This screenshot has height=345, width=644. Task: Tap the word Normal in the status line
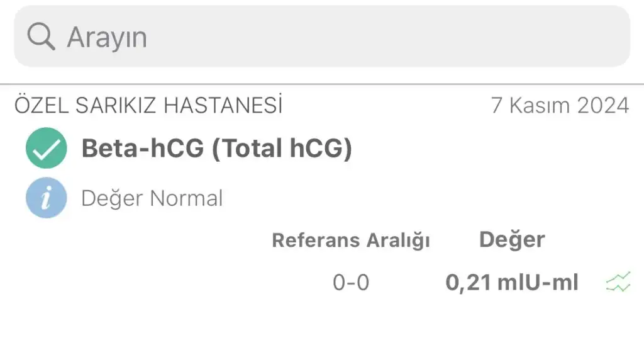tap(186, 198)
